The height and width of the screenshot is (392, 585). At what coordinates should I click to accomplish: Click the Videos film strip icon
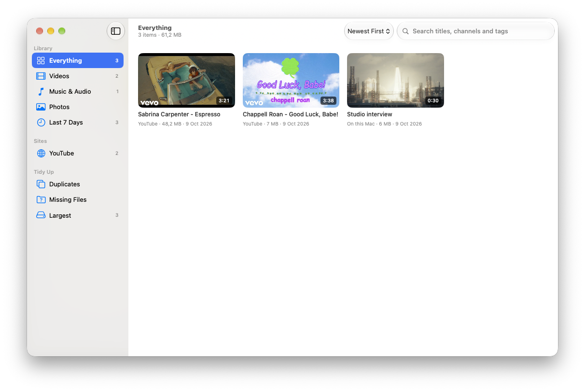pos(41,76)
